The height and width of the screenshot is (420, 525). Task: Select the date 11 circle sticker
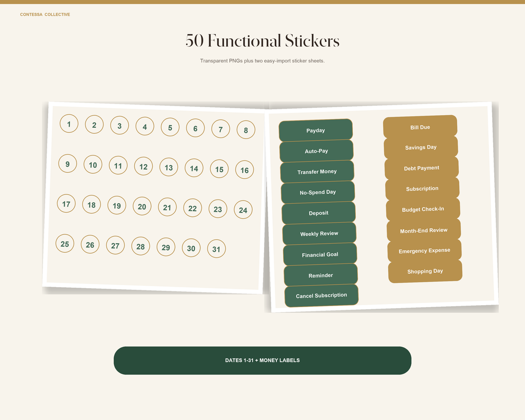tap(118, 166)
